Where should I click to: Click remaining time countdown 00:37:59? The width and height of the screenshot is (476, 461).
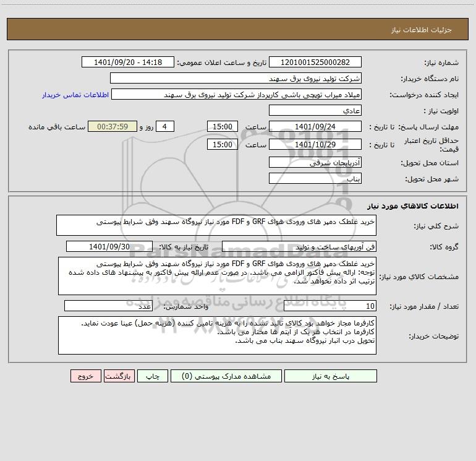113,127
